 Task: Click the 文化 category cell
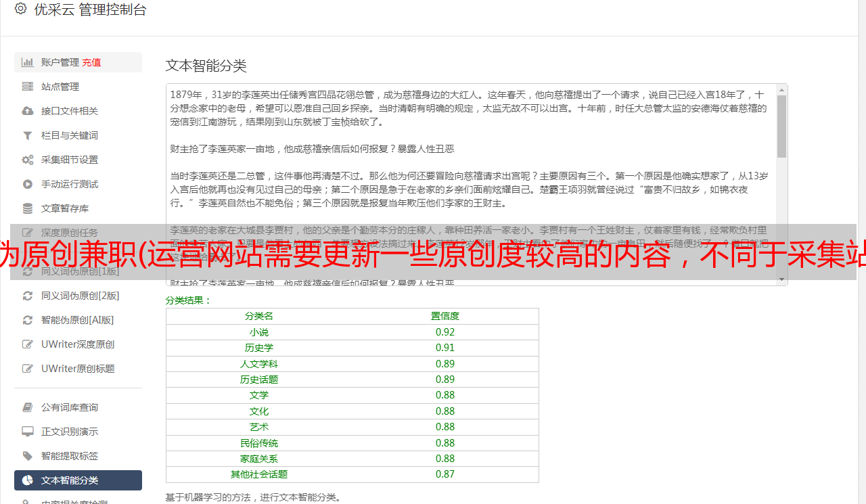coord(259,411)
